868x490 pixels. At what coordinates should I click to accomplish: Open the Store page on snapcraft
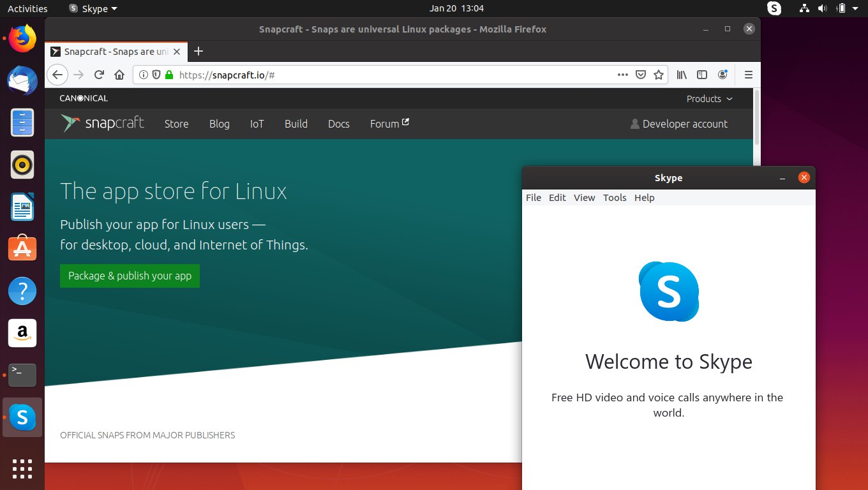tap(176, 124)
